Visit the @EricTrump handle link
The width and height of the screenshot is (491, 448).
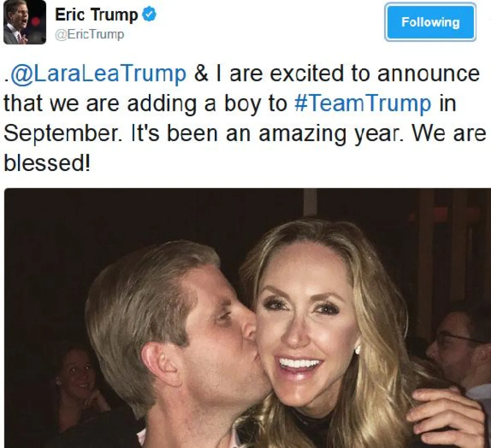pos(89,34)
